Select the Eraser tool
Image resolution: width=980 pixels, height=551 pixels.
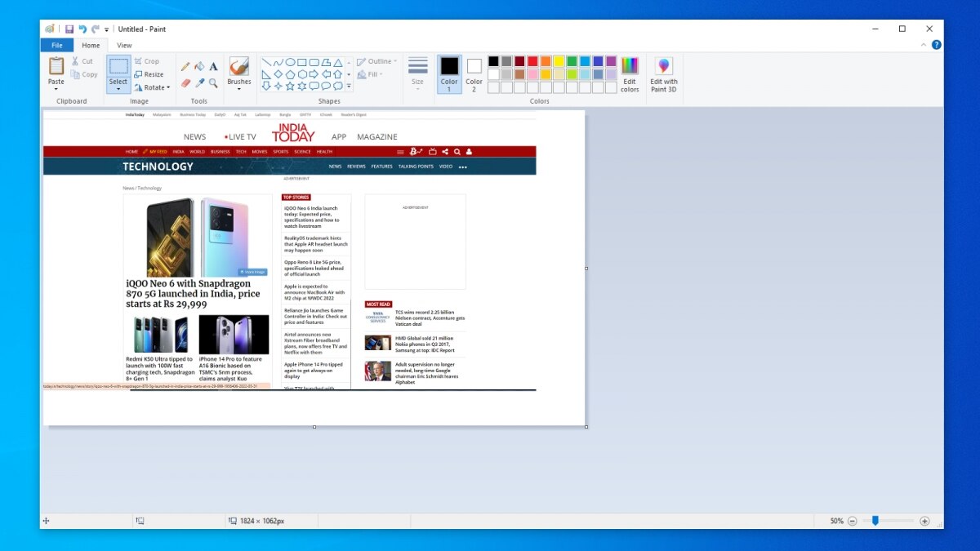click(x=185, y=82)
